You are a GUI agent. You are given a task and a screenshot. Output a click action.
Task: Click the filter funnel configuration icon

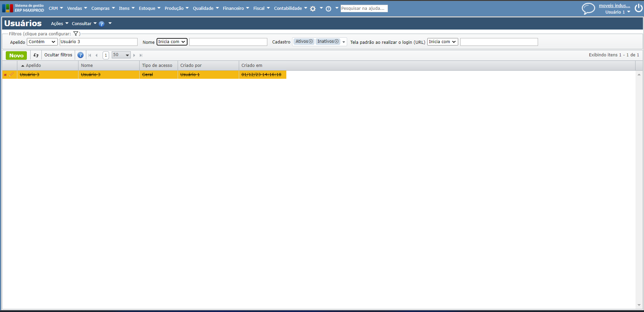pos(76,34)
